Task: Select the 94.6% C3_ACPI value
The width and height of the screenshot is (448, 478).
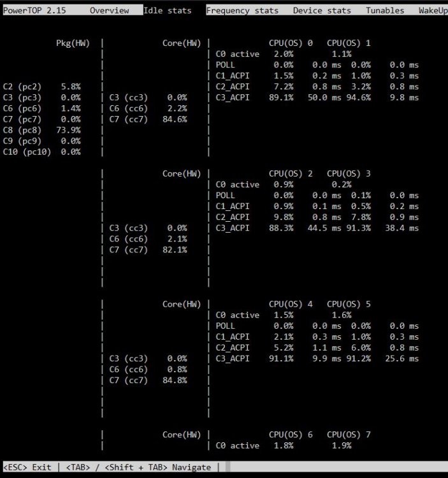Action: click(359, 98)
